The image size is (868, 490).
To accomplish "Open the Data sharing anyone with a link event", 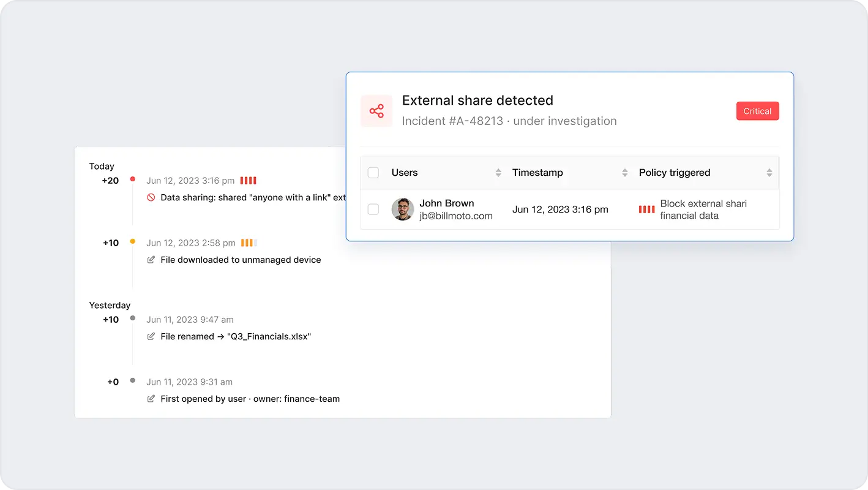I will tap(253, 198).
